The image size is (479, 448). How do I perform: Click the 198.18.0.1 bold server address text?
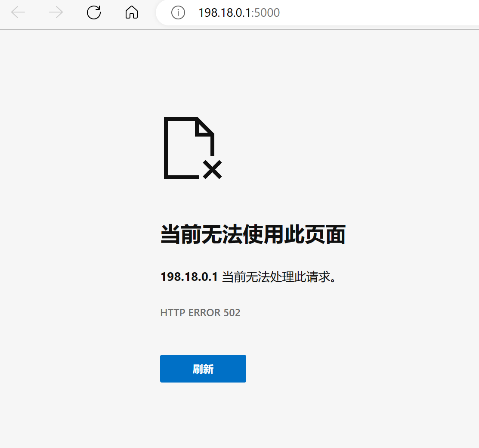pos(189,277)
